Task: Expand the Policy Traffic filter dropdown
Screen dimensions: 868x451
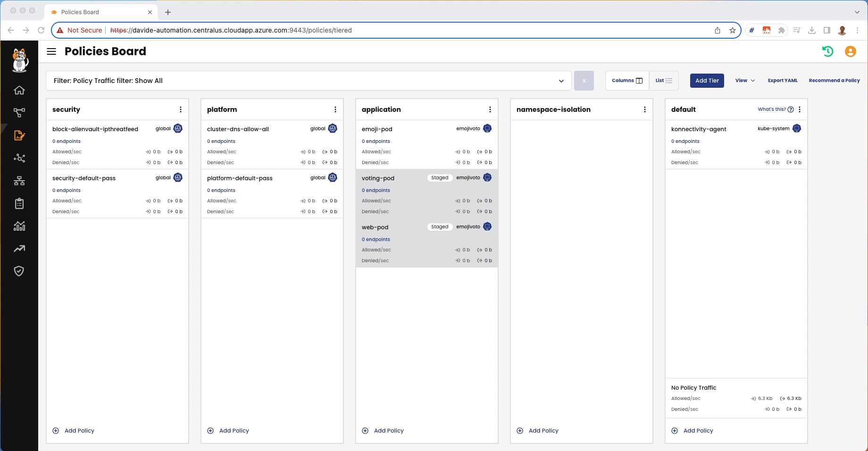Action: tap(561, 81)
